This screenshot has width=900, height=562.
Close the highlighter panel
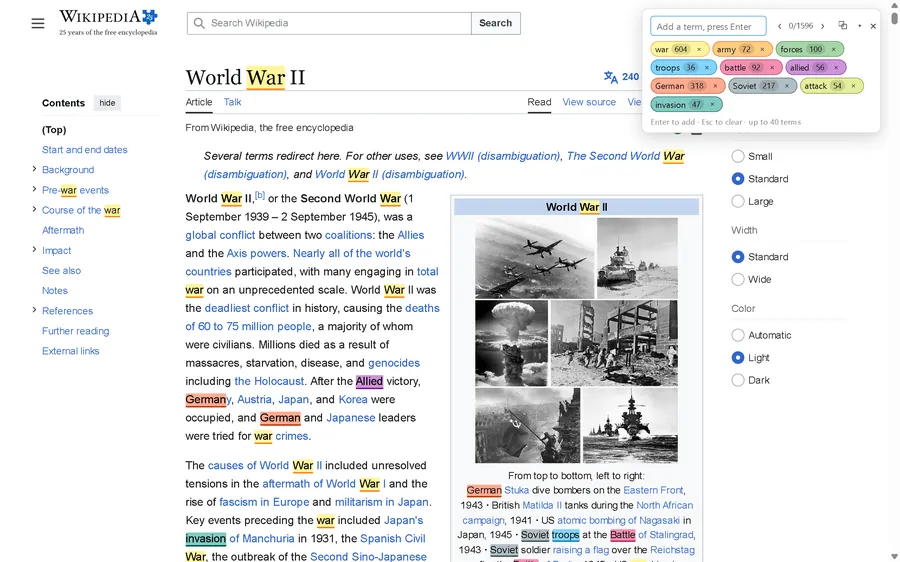[873, 26]
